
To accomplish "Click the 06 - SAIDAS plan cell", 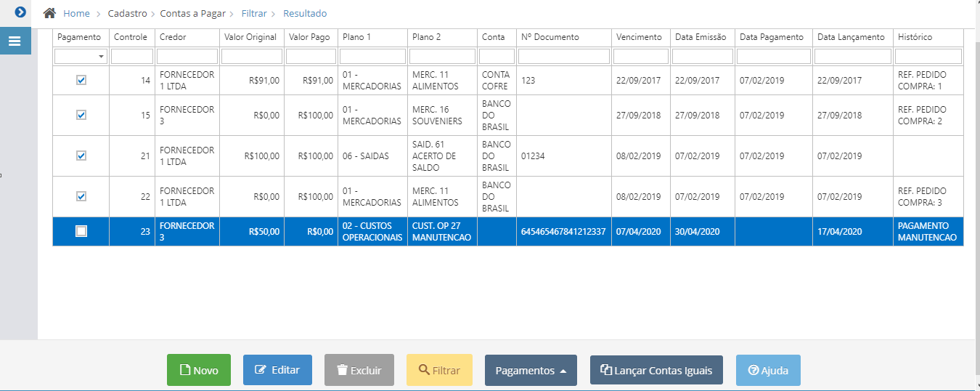I will tap(372, 156).
